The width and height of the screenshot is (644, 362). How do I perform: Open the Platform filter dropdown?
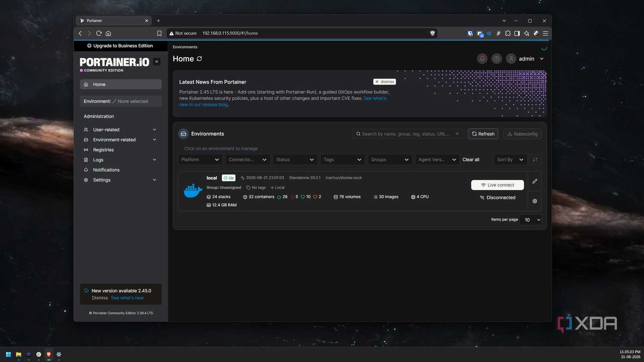point(200,160)
